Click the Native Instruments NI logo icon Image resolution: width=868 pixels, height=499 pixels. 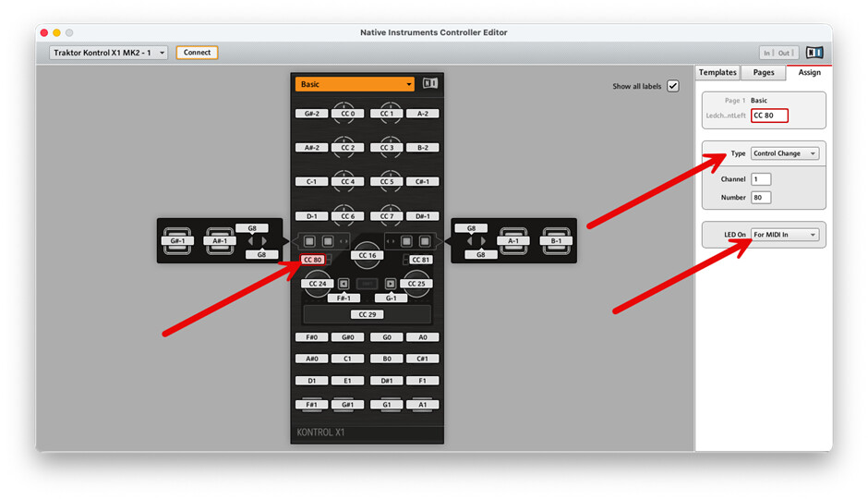(814, 53)
